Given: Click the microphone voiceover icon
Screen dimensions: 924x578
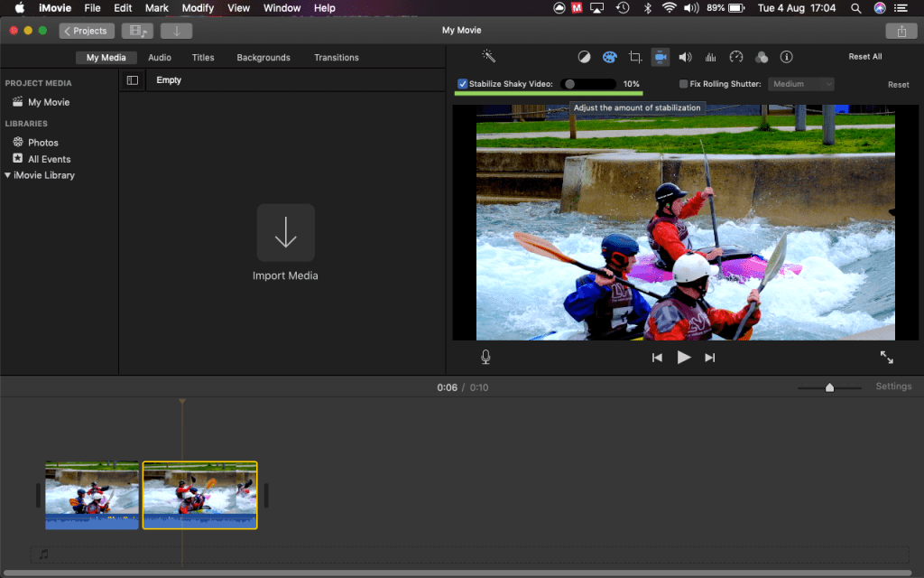Looking at the screenshot, I should (x=485, y=357).
